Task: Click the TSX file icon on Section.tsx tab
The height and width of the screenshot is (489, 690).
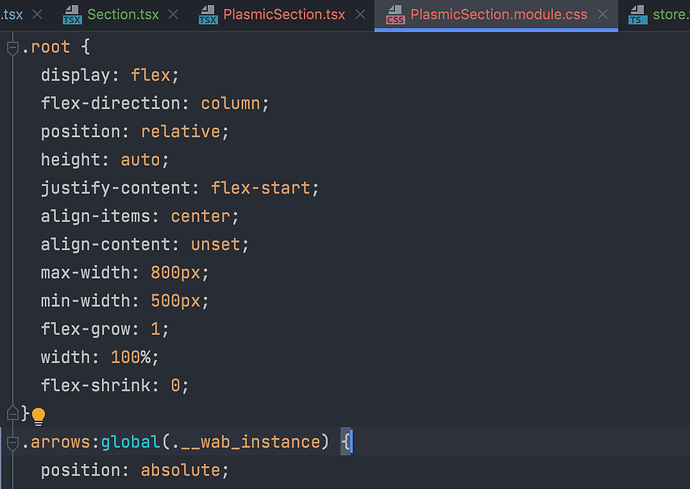Action: pos(72,16)
